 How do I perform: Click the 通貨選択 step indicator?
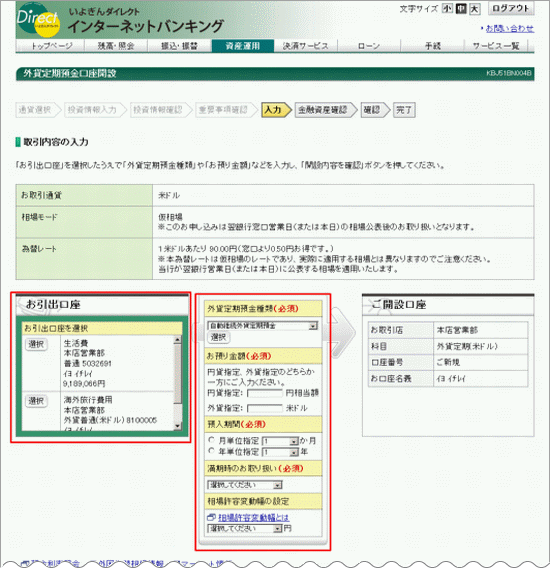point(37,110)
